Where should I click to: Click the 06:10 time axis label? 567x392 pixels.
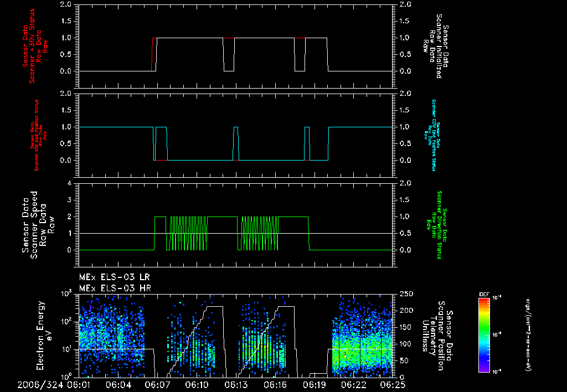[197, 385]
